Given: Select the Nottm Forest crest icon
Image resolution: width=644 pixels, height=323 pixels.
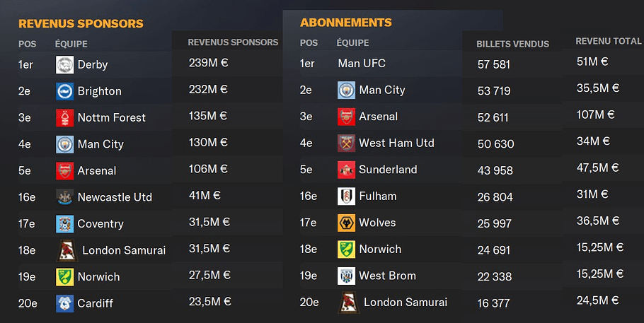Looking at the screenshot, I should pyautogui.click(x=65, y=118).
